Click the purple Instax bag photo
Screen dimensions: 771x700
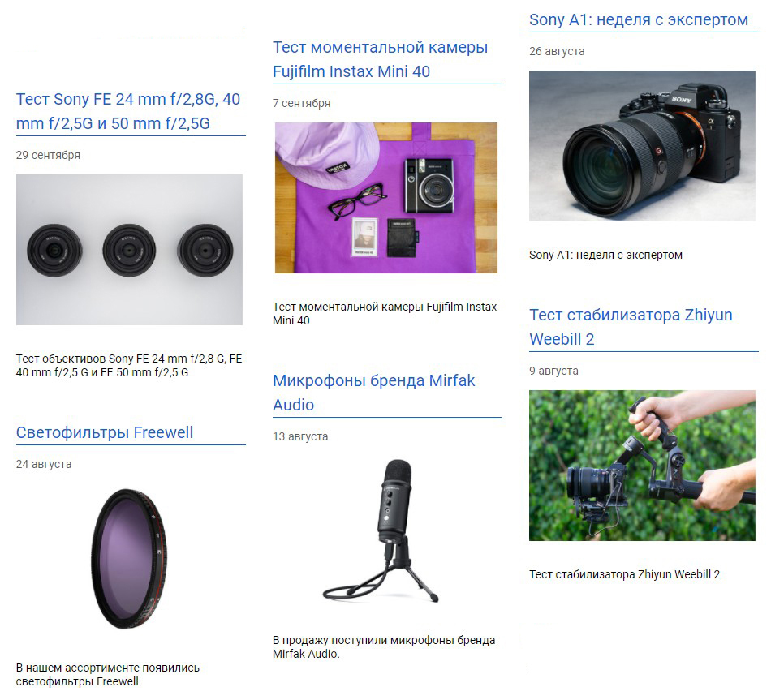click(x=386, y=198)
